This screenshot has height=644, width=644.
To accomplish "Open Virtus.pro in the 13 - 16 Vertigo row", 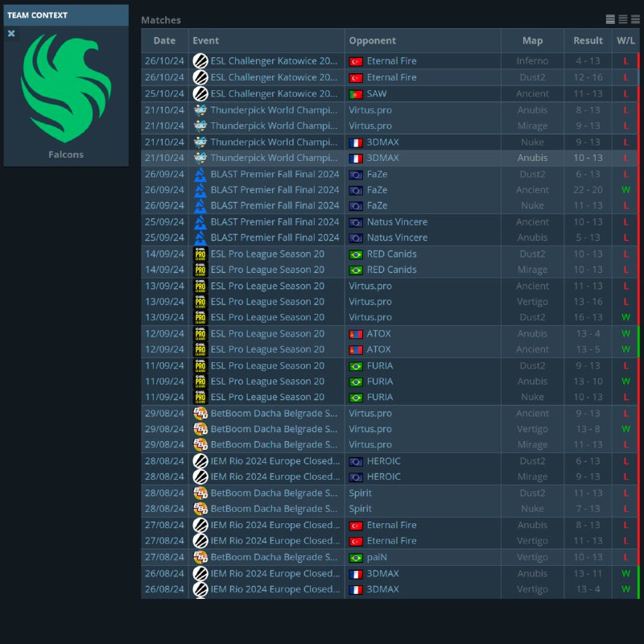I will pos(370,301).
